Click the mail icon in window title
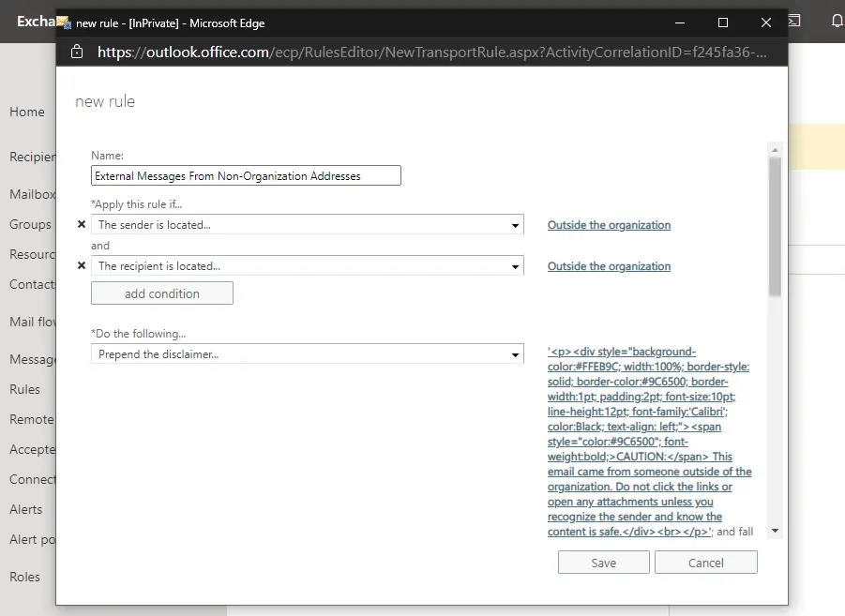 (64, 23)
